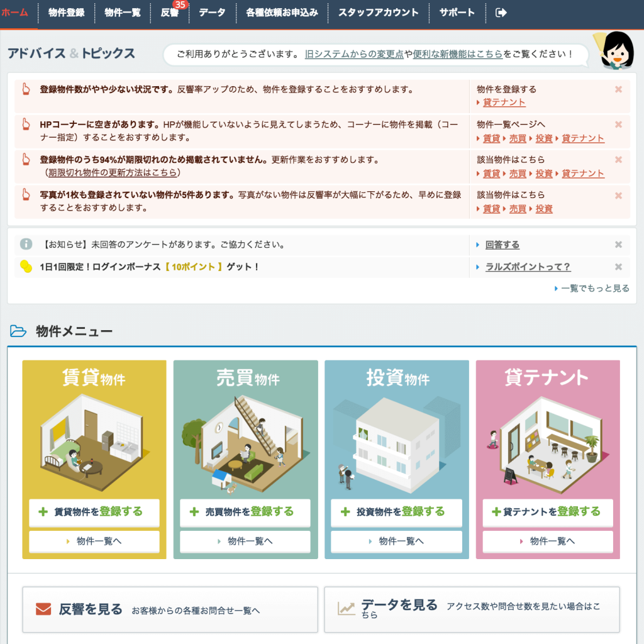Open the サポート menu
Image resolution: width=644 pixels, height=644 pixels.
tap(457, 11)
